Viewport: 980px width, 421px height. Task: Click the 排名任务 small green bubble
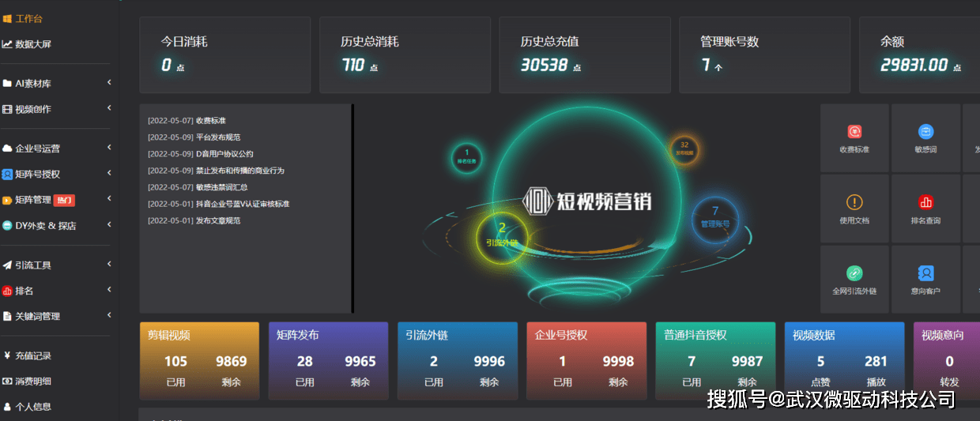click(466, 156)
